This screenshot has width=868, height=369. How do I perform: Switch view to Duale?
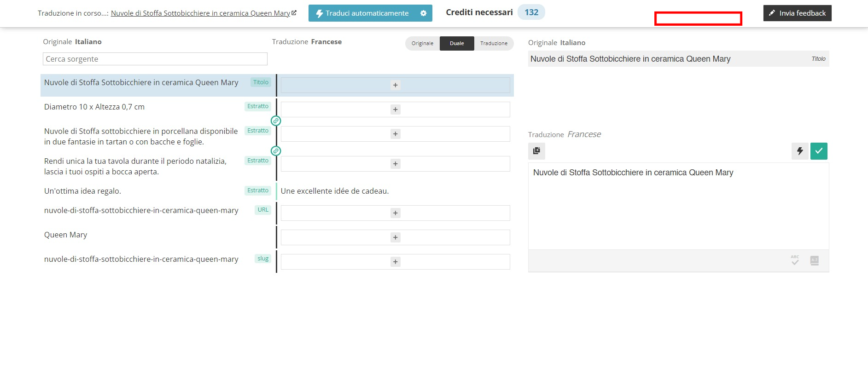coord(457,43)
